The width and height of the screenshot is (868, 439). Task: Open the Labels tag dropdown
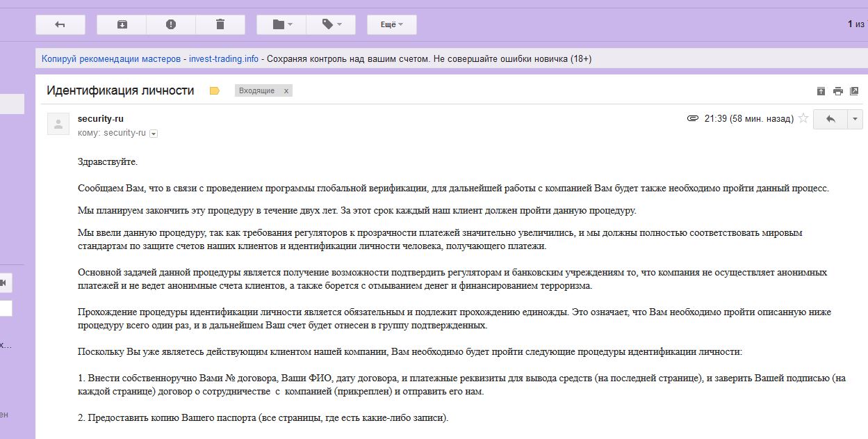click(x=331, y=24)
